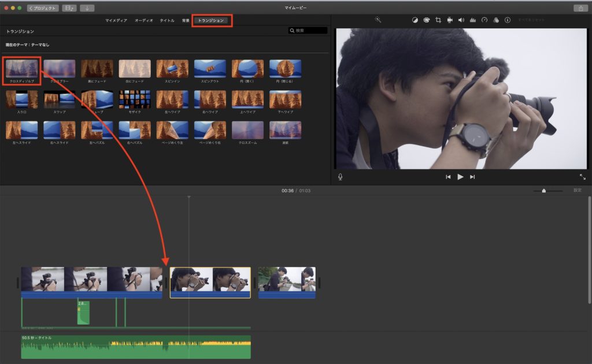
Task: Open the noise reduction equalizer icon
Action: (472, 20)
